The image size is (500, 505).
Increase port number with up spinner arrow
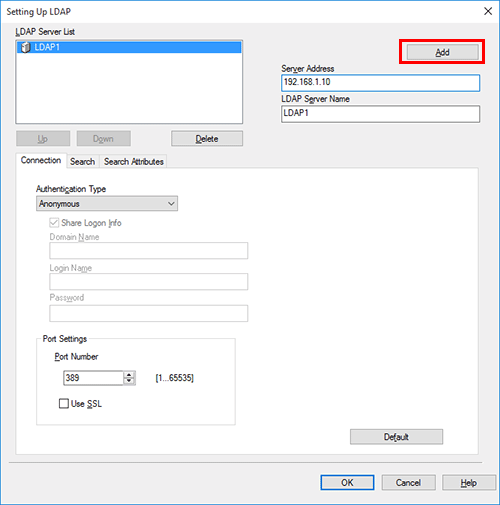click(129, 375)
